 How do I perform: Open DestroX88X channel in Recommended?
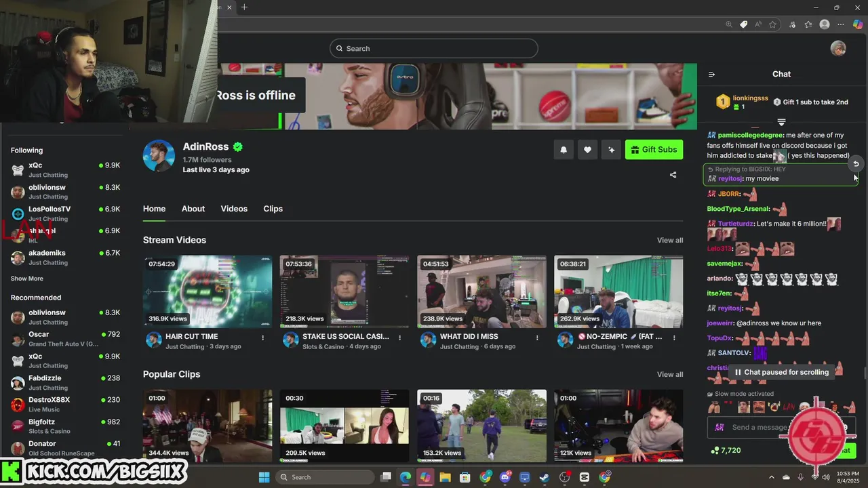[65, 405]
